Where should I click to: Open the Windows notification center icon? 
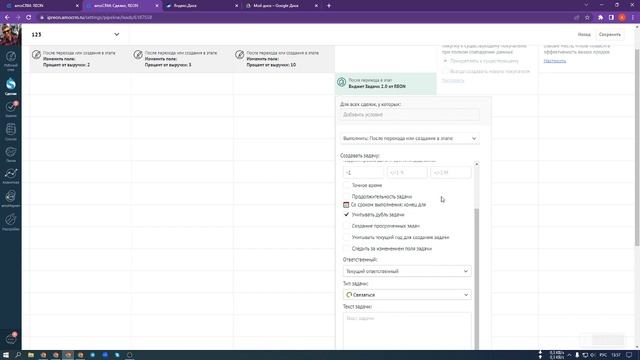coord(629,355)
